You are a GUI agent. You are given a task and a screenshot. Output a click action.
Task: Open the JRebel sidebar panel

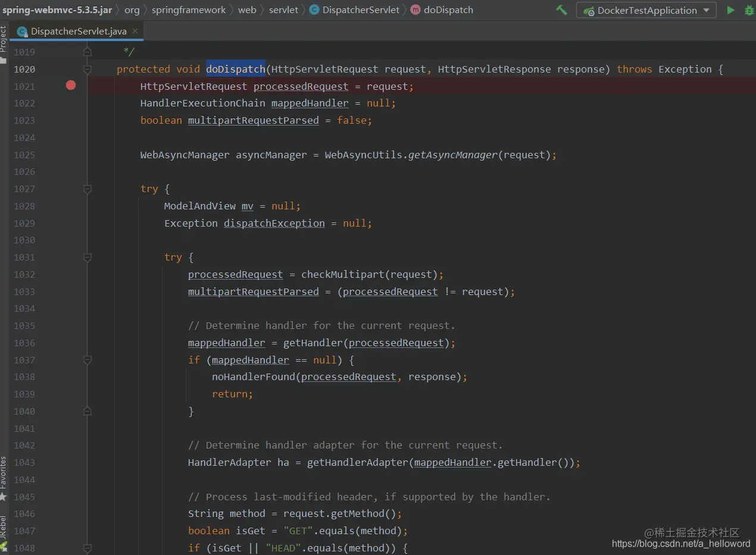[x=4, y=534]
